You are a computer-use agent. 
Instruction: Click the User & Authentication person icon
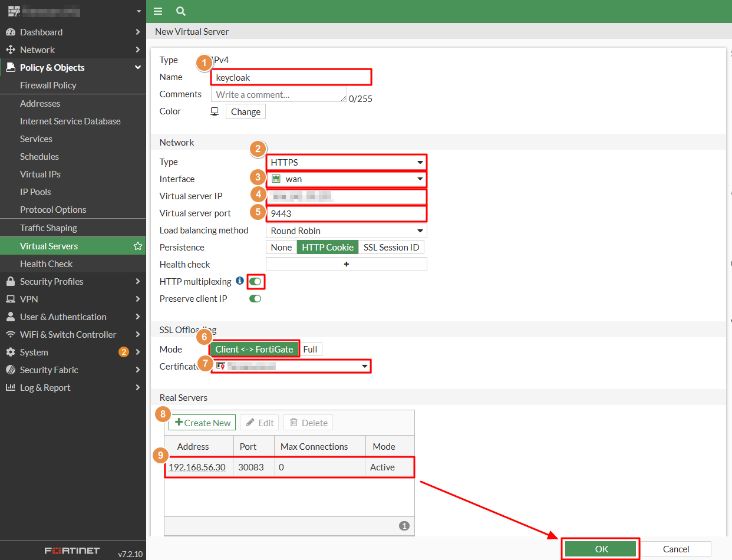click(x=10, y=317)
